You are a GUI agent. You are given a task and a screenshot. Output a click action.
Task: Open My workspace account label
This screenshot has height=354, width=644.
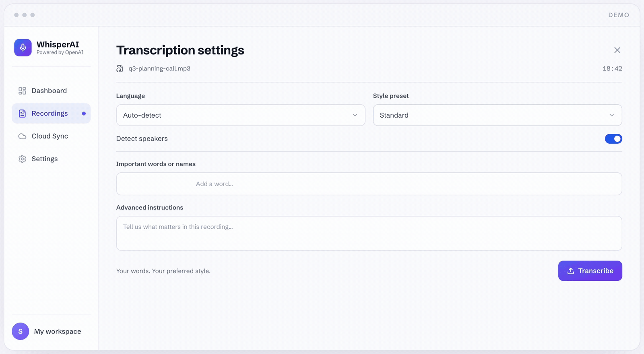(x=58, y=331)
